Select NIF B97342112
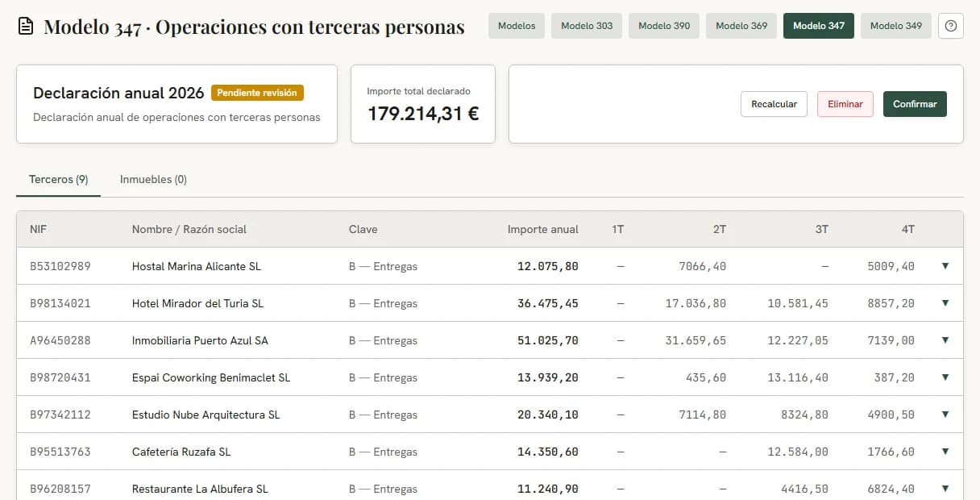The width and height of the screenshot is (980, 500). tap(60, 415)
